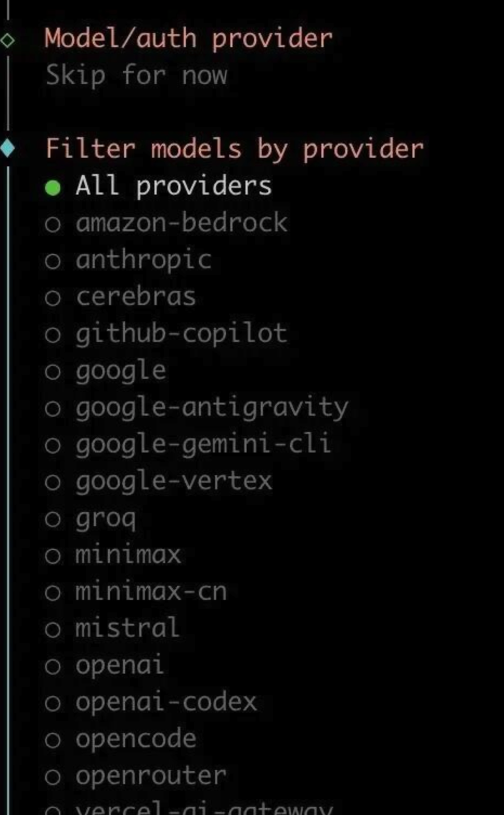Choose the minimax provider option
504x815 pixels.
pyautogui.click(x=128, y=555)
